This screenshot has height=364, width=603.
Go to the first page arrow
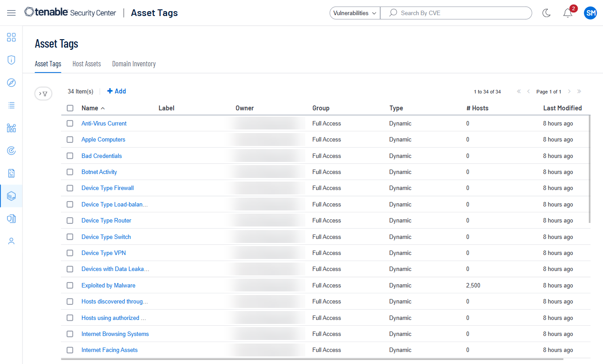519,92
